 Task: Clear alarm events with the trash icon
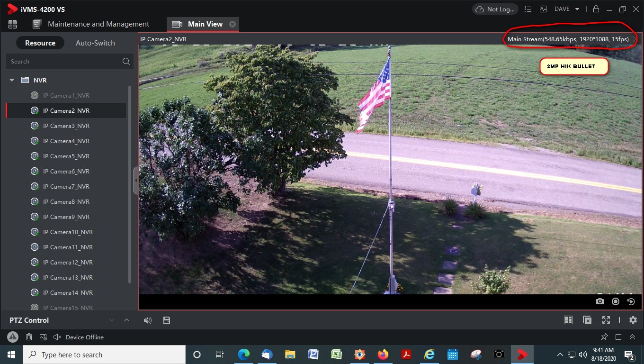29,337
